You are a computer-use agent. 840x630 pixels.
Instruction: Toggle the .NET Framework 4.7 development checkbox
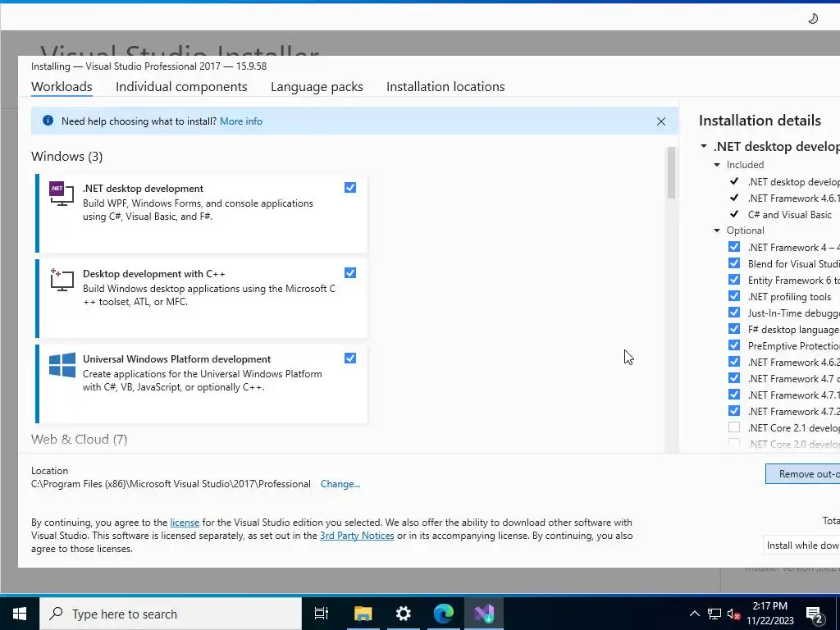[x=734, y=377]
